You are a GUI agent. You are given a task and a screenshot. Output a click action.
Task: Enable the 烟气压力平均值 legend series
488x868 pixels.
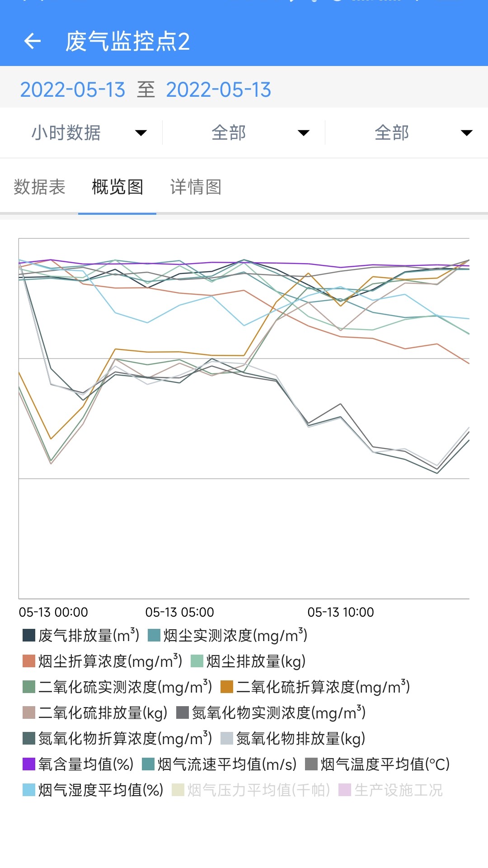click(x=251, y=788)
